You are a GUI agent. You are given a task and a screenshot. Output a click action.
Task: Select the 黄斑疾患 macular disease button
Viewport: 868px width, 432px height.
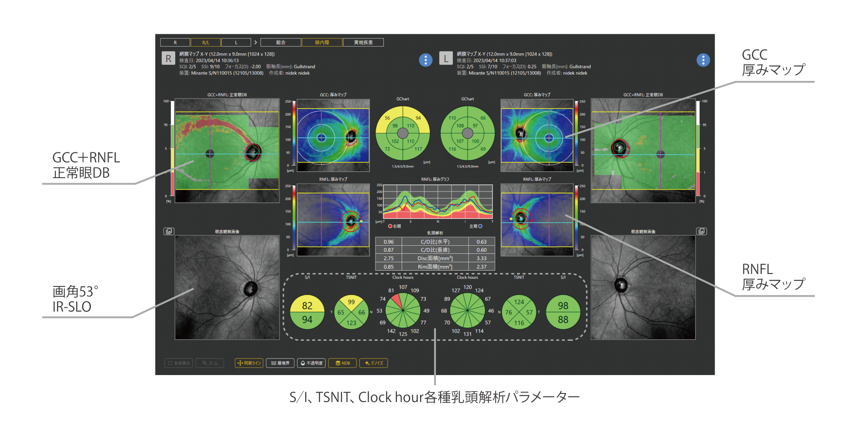[x=363, y=42]
